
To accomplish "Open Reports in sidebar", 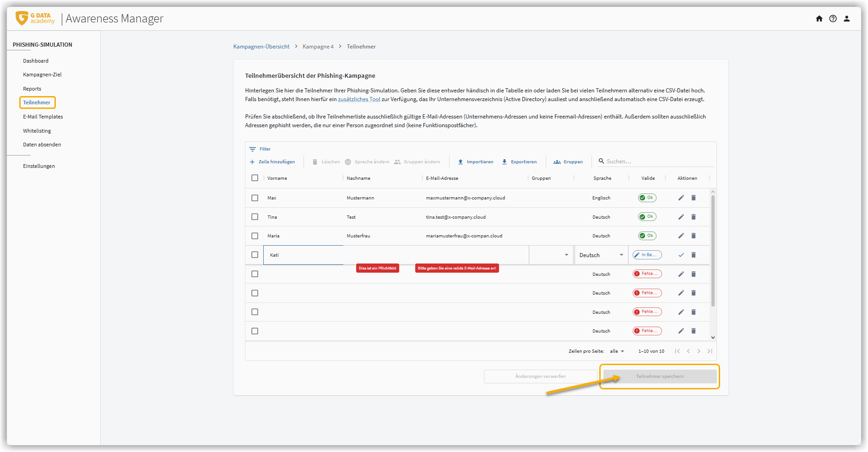I will click(x=32, y=89).
